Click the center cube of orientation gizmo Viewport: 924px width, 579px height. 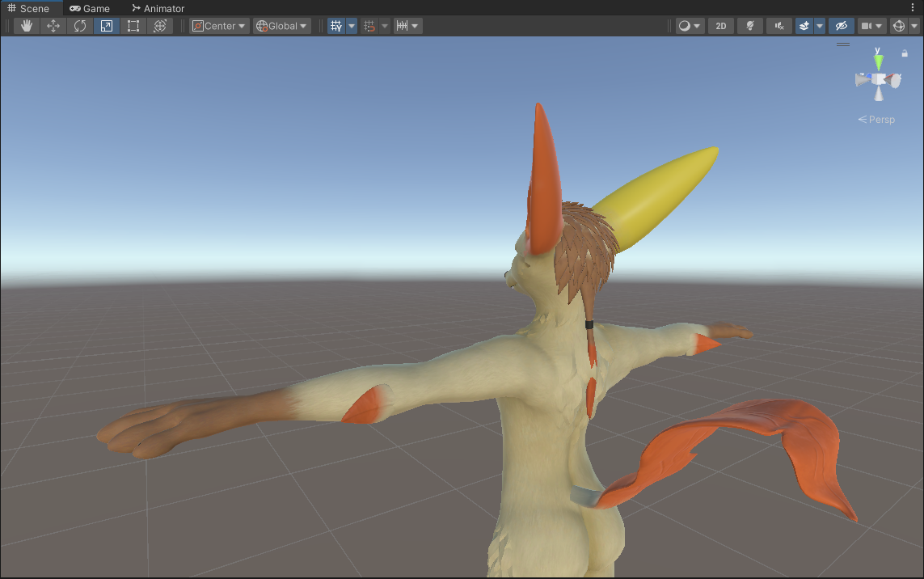pos(879,79)
